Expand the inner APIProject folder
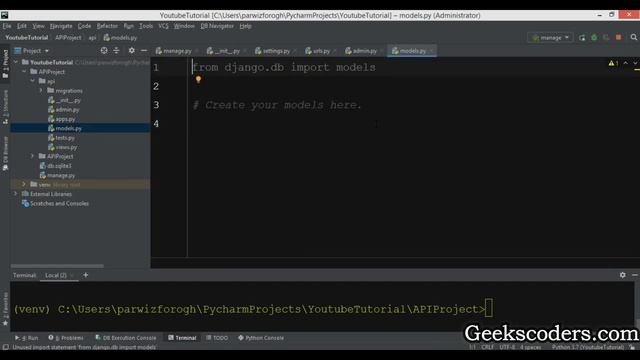Viewport: 640px width, 360px height. point(33,156)
